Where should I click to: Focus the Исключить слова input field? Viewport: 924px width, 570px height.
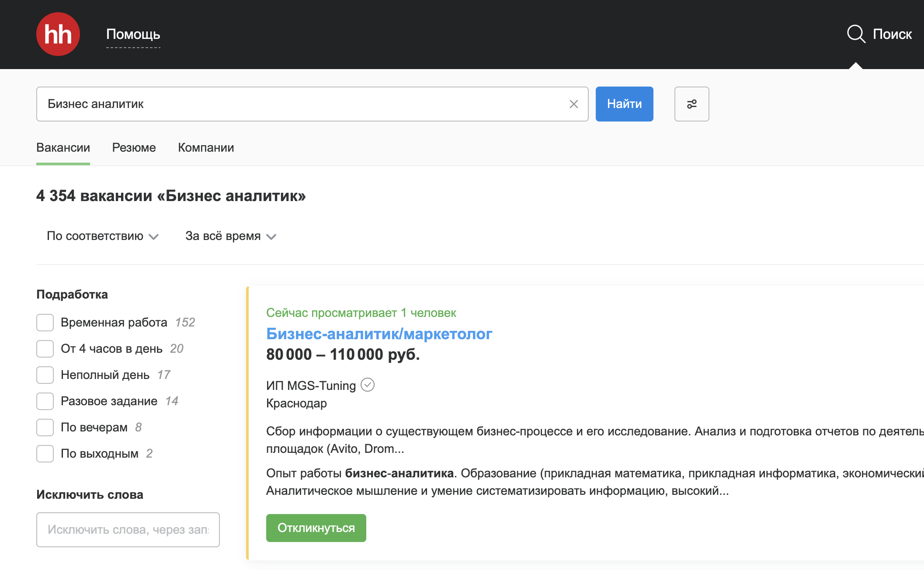click(128, 530)
